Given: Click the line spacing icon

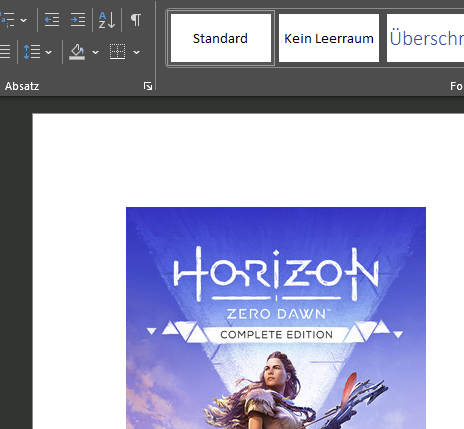Looking at the screenshot, I should tap(32, 52).
